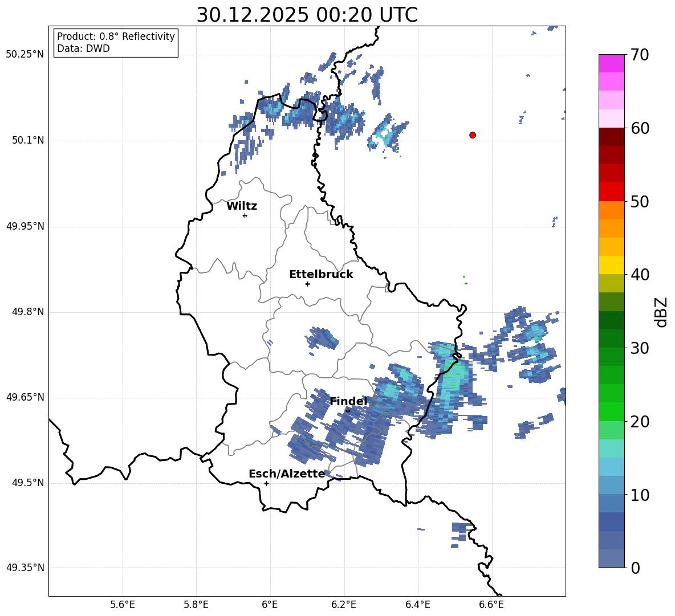The image size is (675, 616).
Task: Click the 49.8°N latitude label
Action: 28,312
